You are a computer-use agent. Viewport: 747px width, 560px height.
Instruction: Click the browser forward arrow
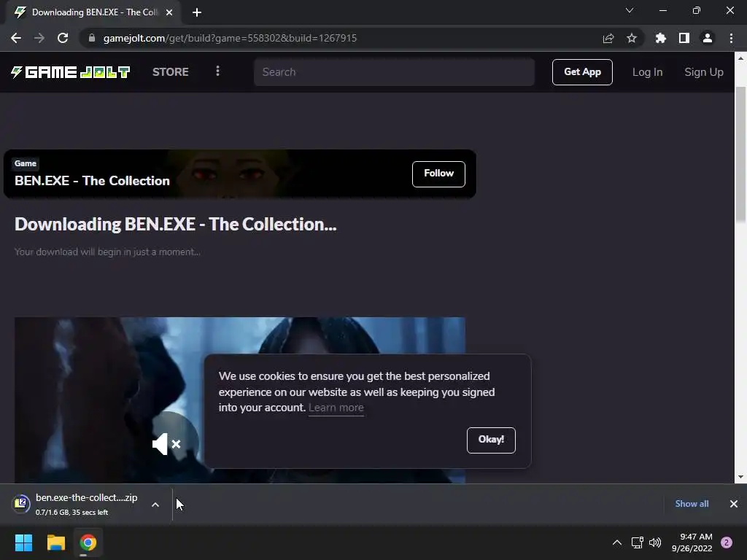coord(39,38)
